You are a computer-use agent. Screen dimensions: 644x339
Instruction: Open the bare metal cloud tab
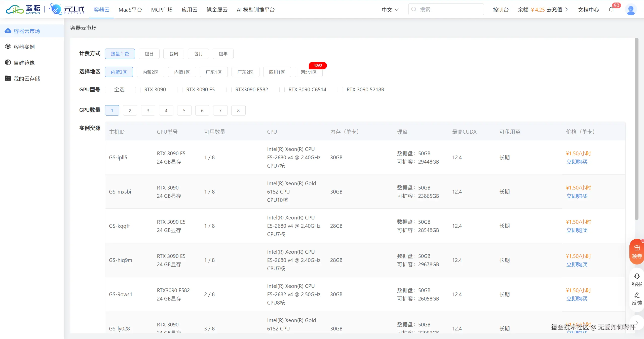(217, 10)
